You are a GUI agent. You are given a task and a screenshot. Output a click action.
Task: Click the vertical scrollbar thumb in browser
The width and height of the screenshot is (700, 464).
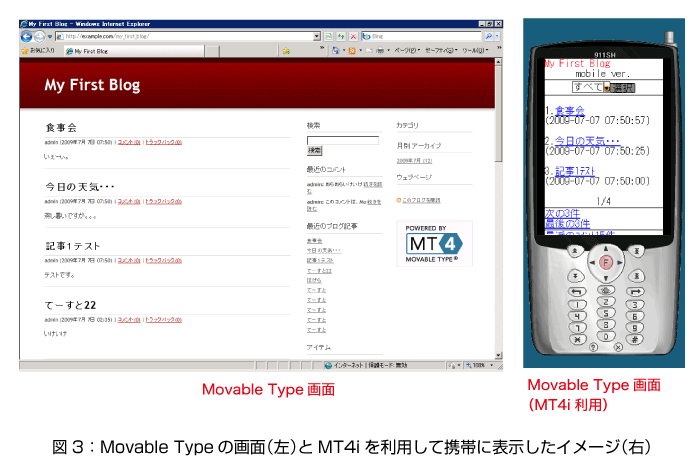[498, 114]
